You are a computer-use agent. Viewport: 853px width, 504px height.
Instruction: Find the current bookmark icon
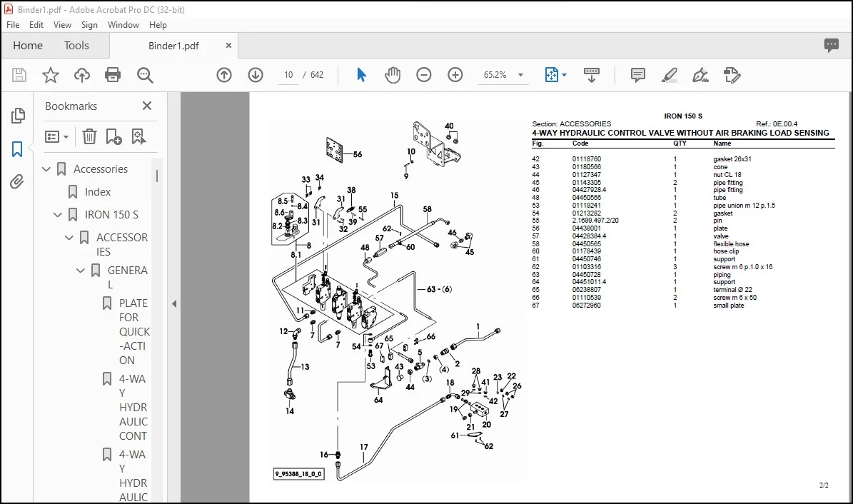click(138, 136)
